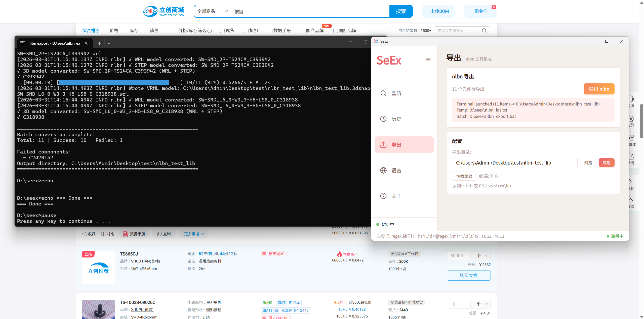This screenshot has height=319, width=644.
Task: Check the 数据手册 filter checkbox
Action: click(x=270, y=31)
